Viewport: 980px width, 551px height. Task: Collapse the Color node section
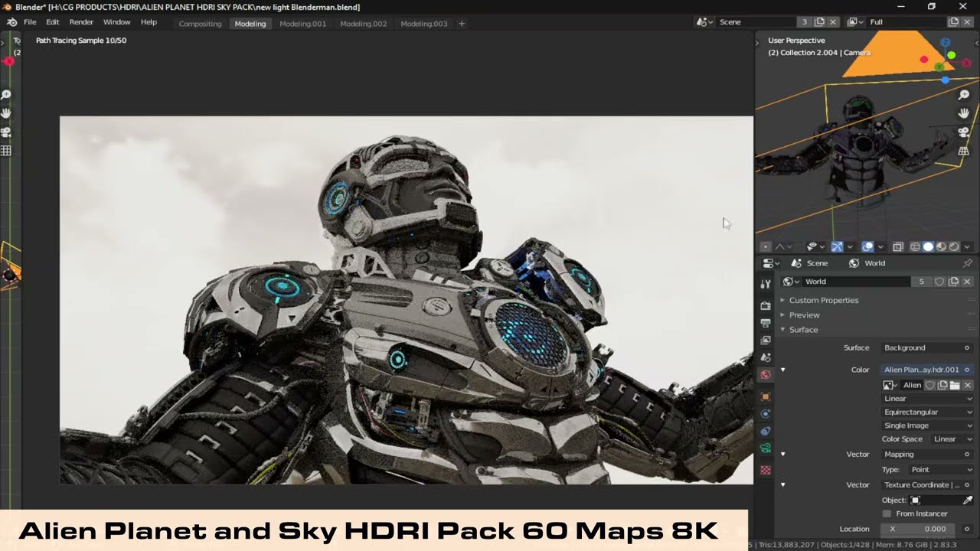click(x=782, y=370)
